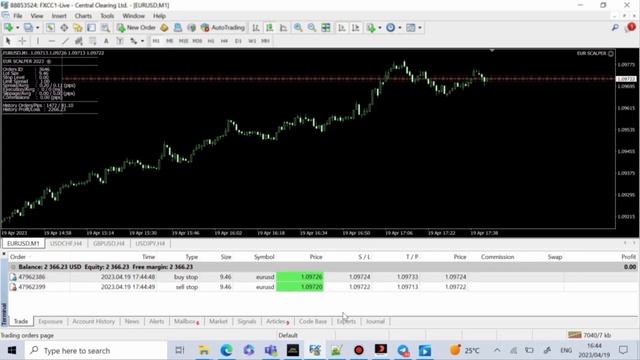
Task: Expand the Periods clock dropdown
Action: (400, 28)
